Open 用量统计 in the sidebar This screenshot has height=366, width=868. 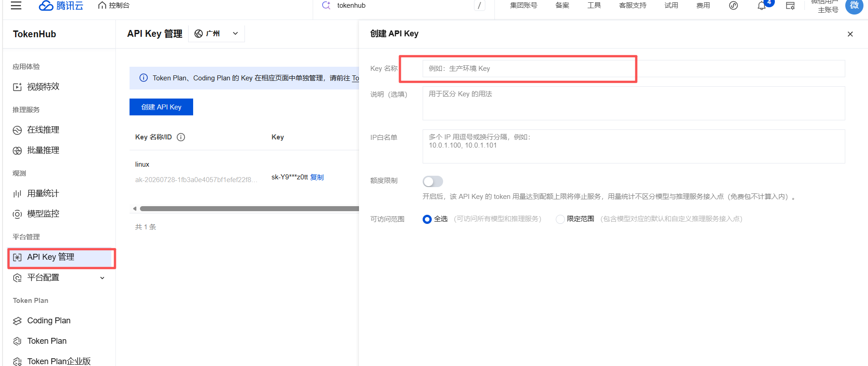pos(43,193)
